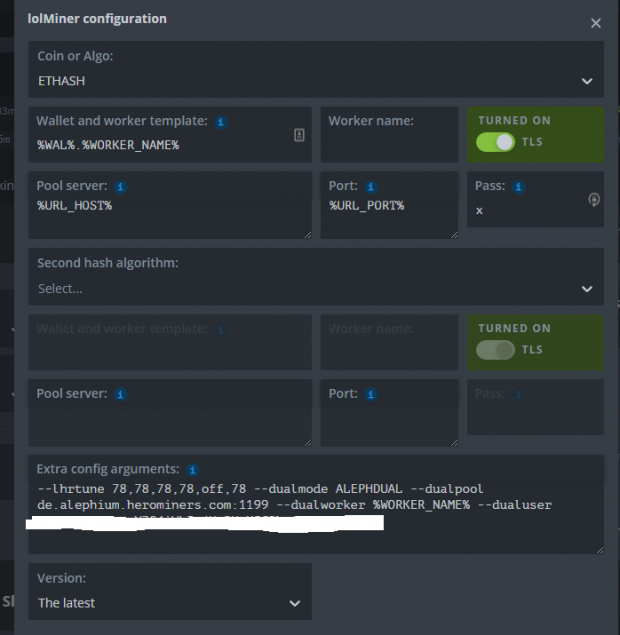Open the Version dropdown set to The latest
Screen dimensions: 620x635
click(169, 603)
